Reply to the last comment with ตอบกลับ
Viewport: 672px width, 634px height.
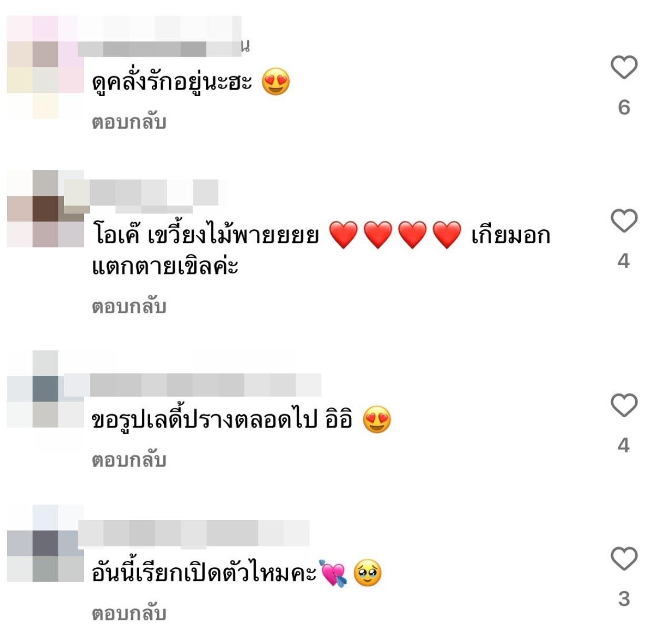(x=129, y=614)
